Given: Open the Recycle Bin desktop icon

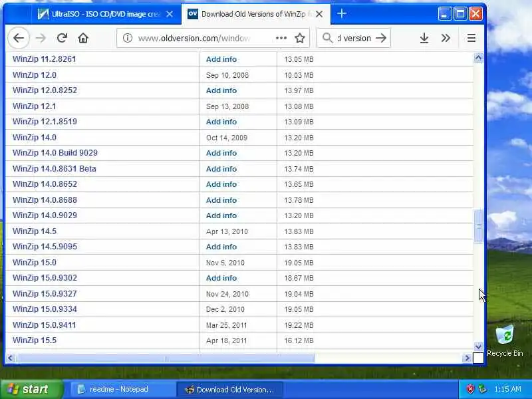Looking at the screenshot, I should [x=505, y=340].
